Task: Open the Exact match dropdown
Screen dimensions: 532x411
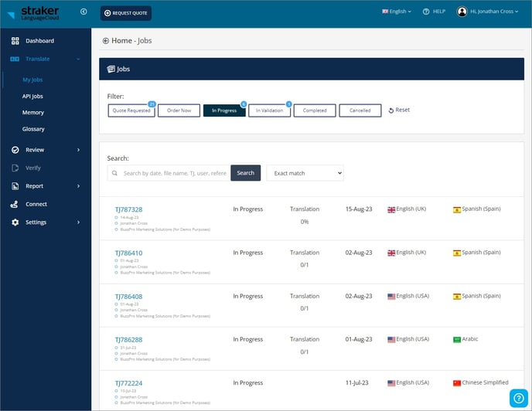Action: (x=305, y=173)
